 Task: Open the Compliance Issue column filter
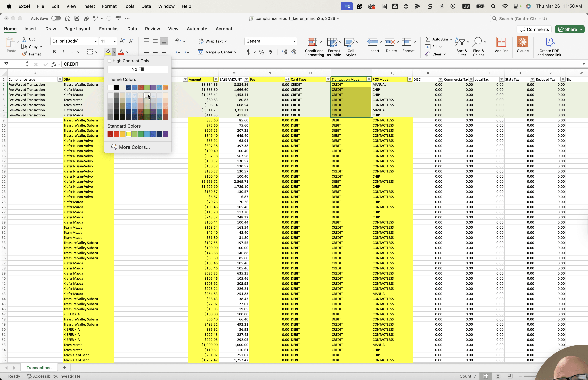tap(60, 79)
